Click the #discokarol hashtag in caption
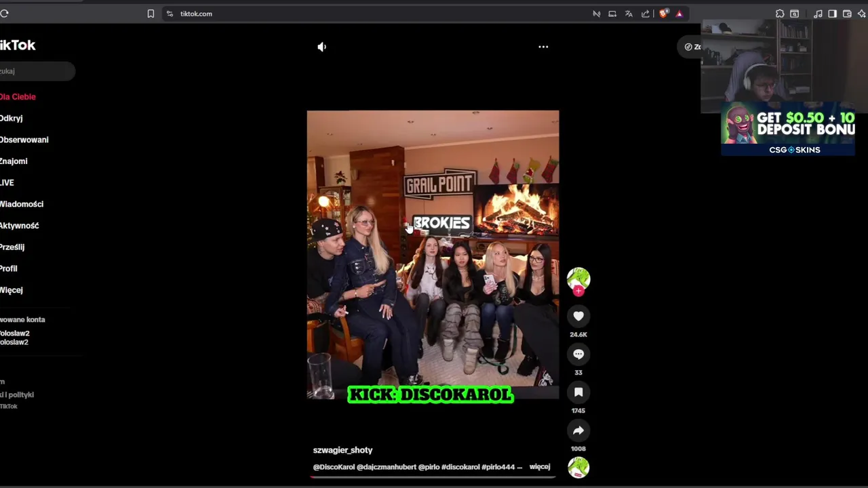The width and height of the screenshot is (868, 488). [x=460, y=467]
